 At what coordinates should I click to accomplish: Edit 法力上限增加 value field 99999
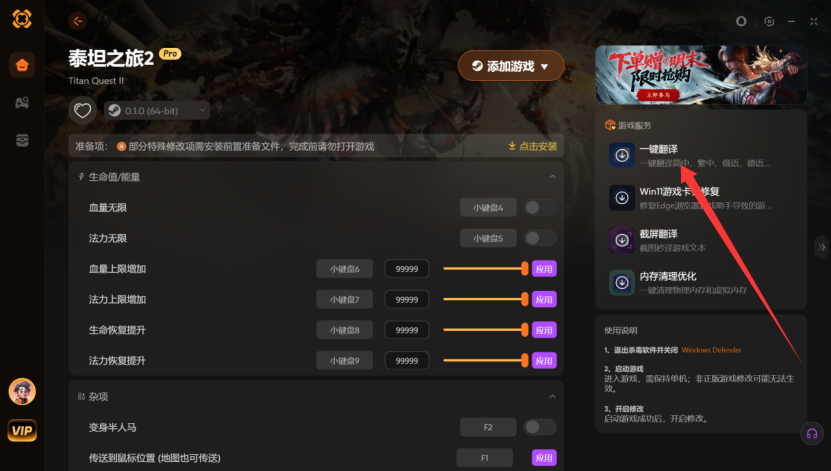406,300
